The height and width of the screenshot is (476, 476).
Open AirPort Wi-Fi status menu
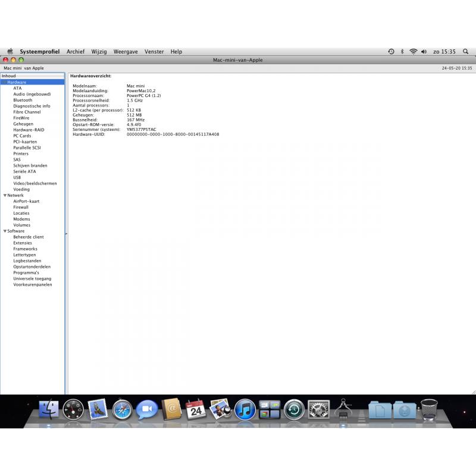413,52
